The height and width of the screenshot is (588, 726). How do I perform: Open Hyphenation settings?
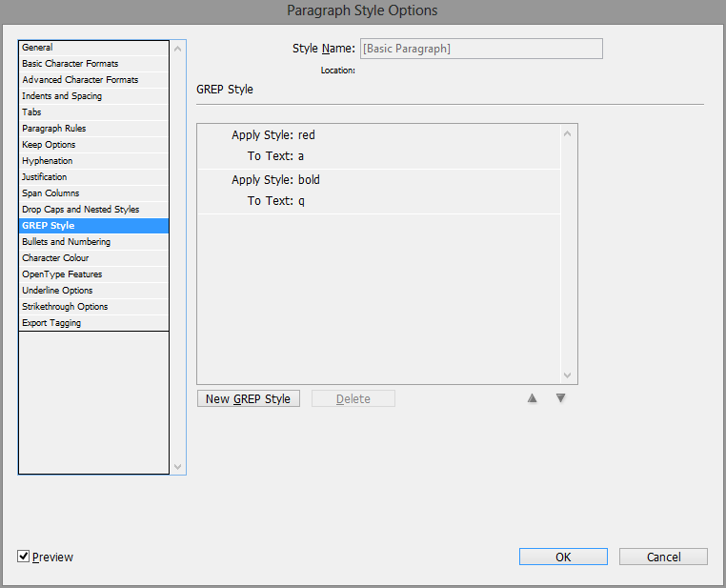point(93,161)
